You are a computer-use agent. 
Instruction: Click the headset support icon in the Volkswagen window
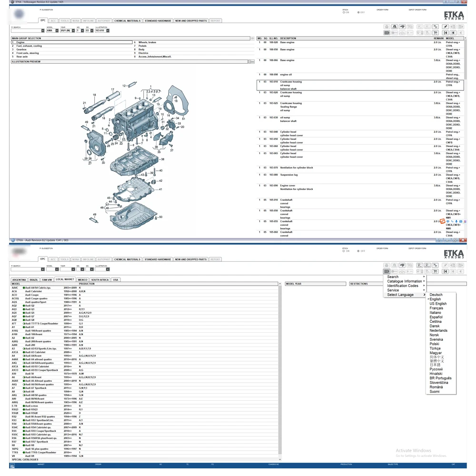coord(394,27)
